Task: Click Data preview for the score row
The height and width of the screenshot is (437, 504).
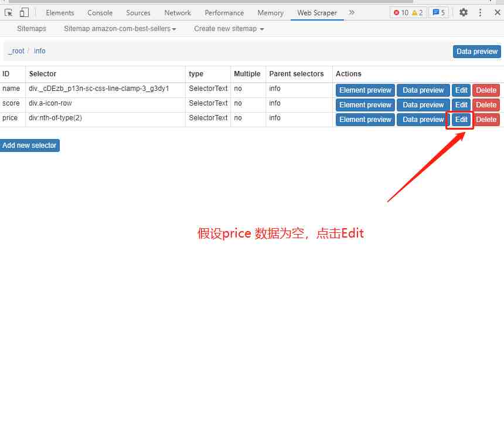Action: coord(423,105)
